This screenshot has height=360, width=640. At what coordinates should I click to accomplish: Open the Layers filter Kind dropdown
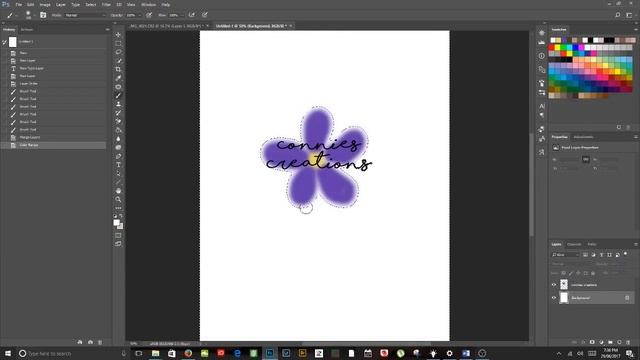pos(566,255)
